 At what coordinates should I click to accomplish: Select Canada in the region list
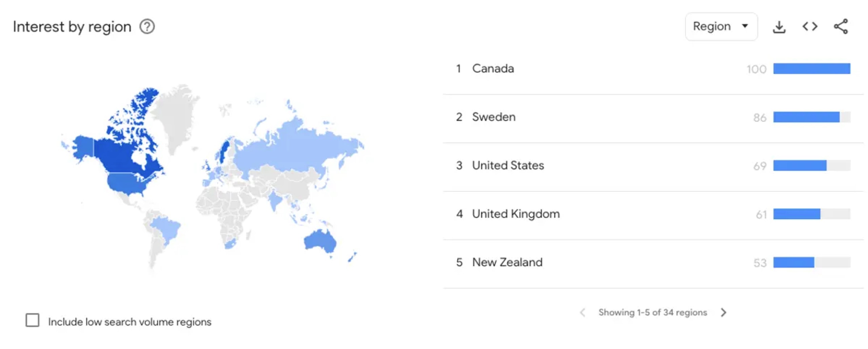[493, 68]
